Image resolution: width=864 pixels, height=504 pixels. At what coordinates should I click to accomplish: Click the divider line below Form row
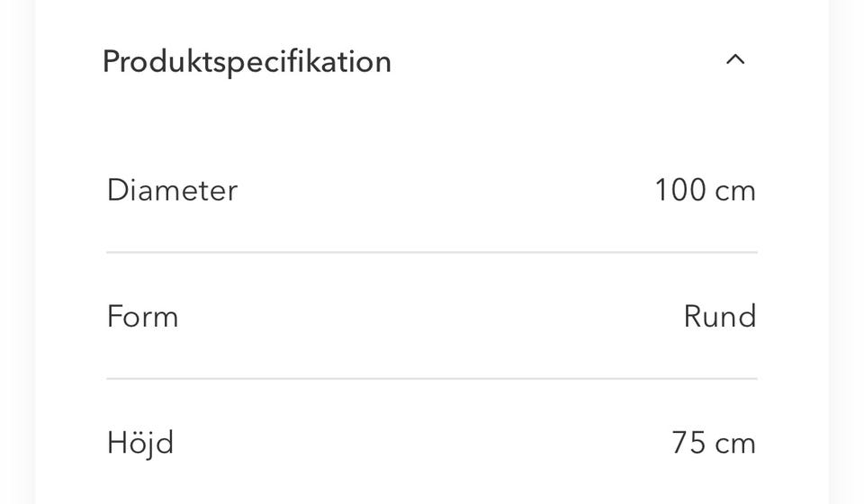(x=432, y=379)
